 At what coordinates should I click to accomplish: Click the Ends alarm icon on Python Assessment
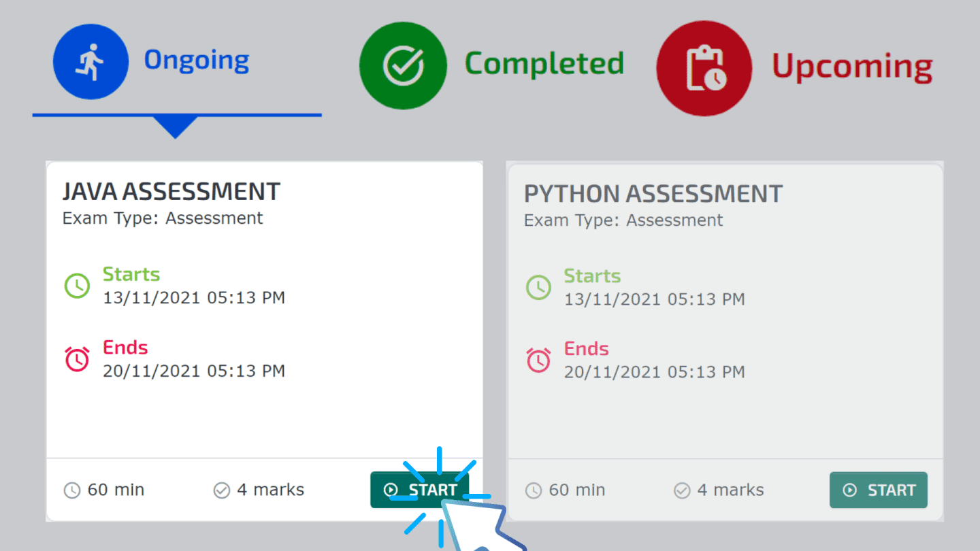tap(538, 360)
